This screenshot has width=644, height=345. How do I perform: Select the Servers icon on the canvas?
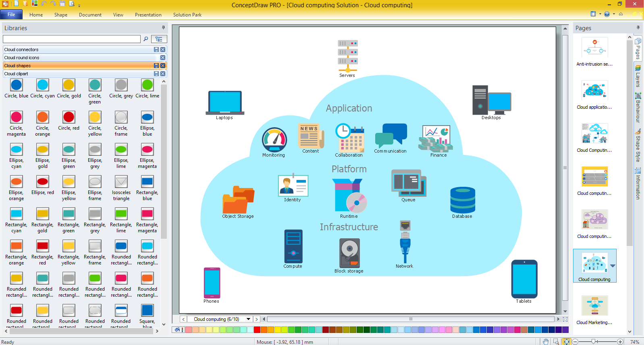[x=348, y=56]
